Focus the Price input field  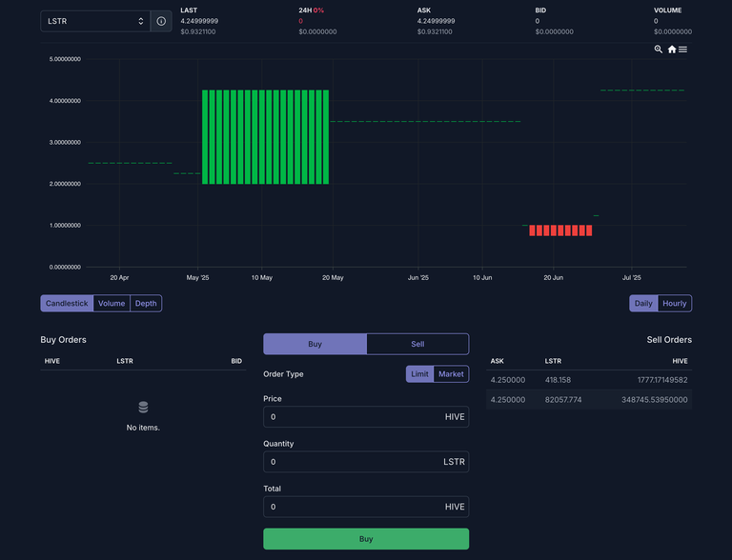pos(366,417)
